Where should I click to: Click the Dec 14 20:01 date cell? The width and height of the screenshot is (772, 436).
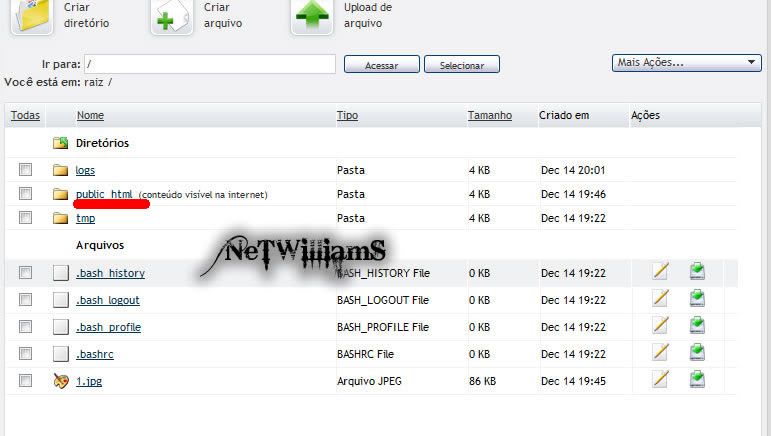(x=573, y=170)
